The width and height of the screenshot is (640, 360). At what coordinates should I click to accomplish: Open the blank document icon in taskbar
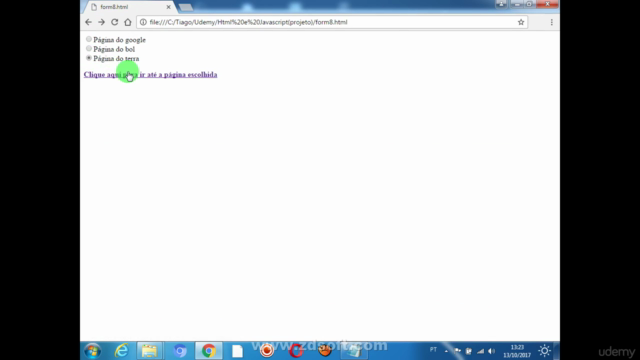click(x=238, y=351)
